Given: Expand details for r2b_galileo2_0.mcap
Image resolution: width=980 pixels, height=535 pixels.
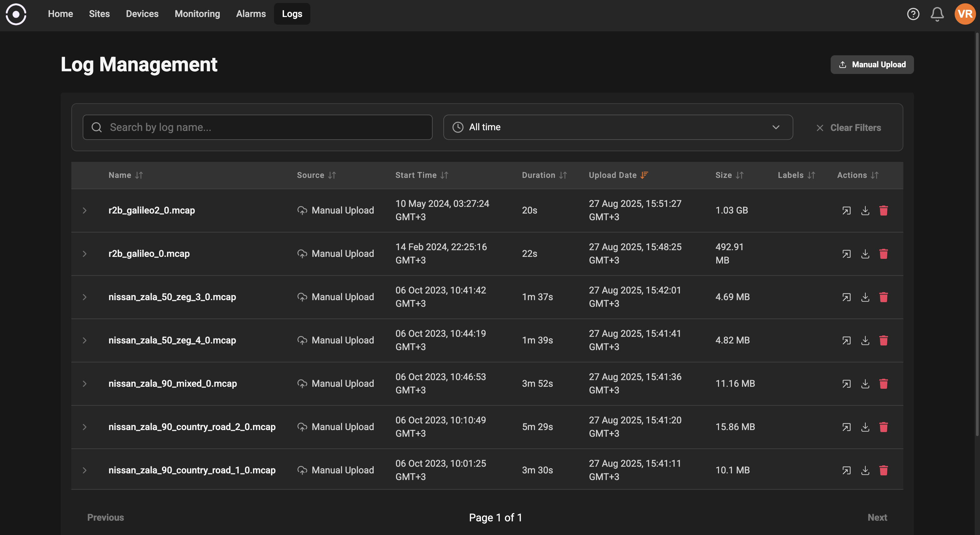Looking at the screenshot, I should click(x=84, y=210).
